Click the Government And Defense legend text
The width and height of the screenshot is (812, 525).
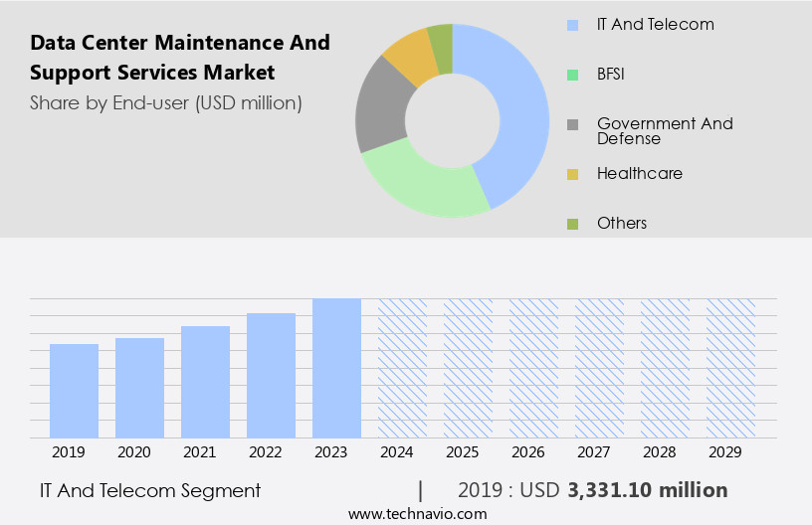click(x=664, y=131)
